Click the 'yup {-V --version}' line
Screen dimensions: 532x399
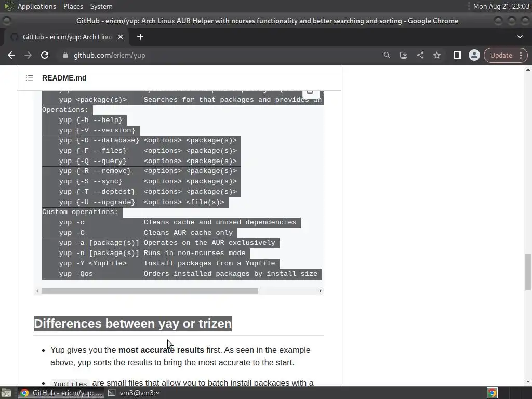coord(97,130)
